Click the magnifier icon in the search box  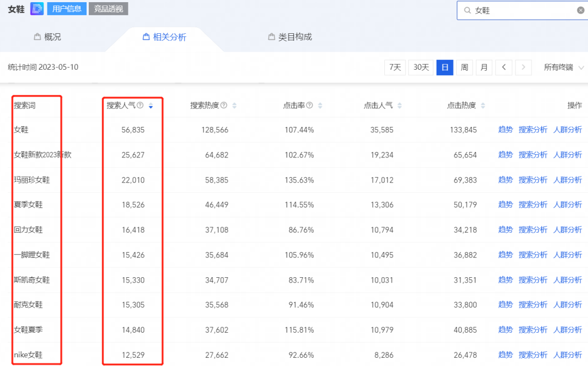click(467, 10)
